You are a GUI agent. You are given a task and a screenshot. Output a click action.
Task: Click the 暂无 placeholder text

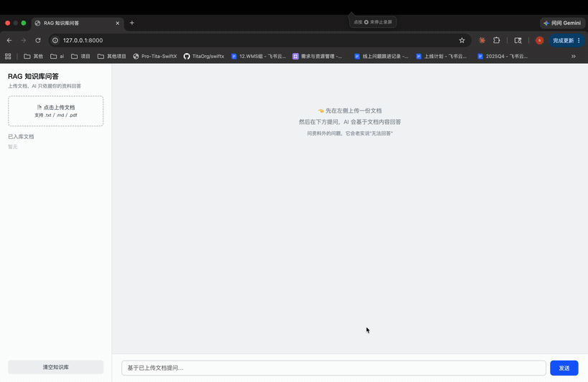(13, 147)
